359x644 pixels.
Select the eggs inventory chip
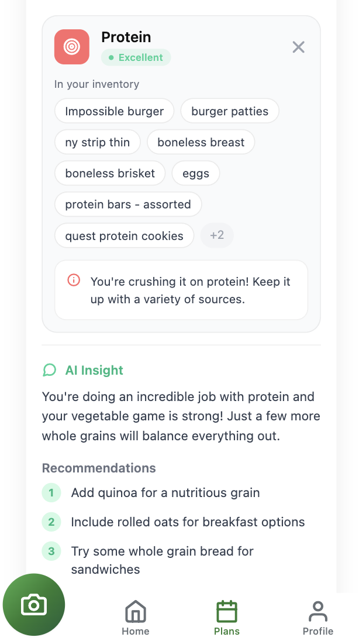click(195, 173)
